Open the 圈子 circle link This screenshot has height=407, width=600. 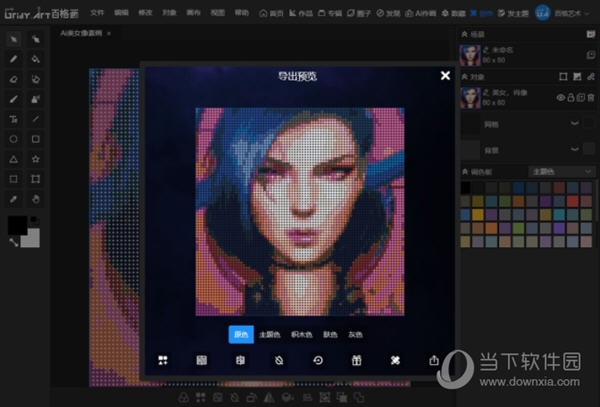[x=359, y=13]
